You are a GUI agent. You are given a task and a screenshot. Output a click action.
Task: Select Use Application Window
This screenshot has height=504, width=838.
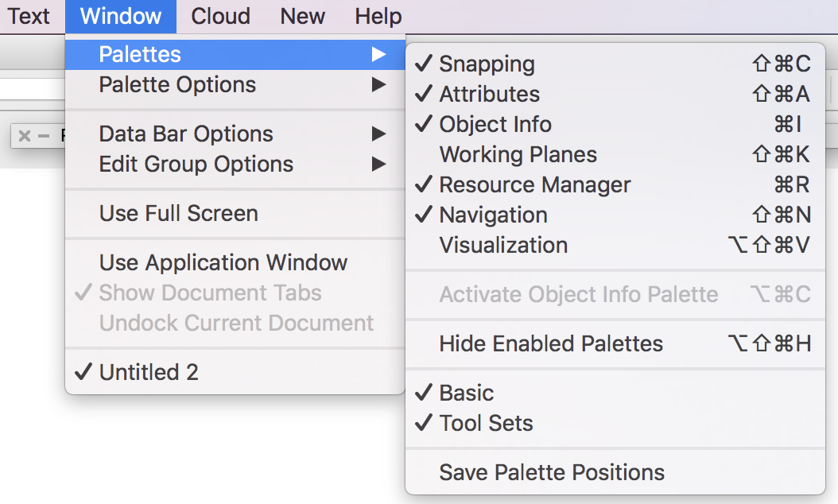pyautogui.click(x=223, y=263)
